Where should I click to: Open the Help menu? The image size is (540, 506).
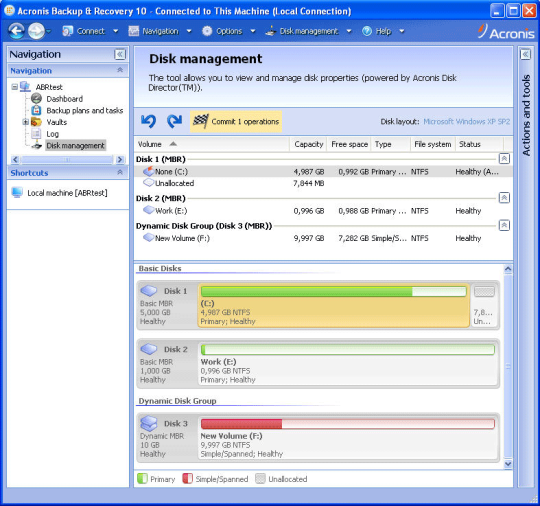pyautogui.click(x=383, y=31)
